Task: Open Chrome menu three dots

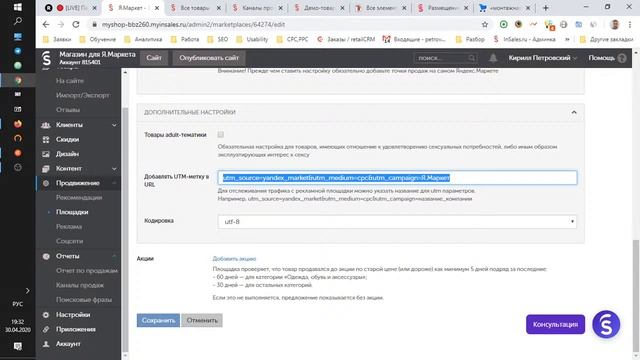Action: tap(630, 24)
